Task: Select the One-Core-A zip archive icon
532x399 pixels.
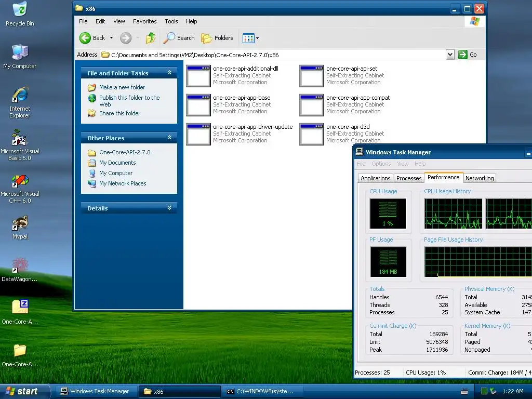Action: point(20,312)
